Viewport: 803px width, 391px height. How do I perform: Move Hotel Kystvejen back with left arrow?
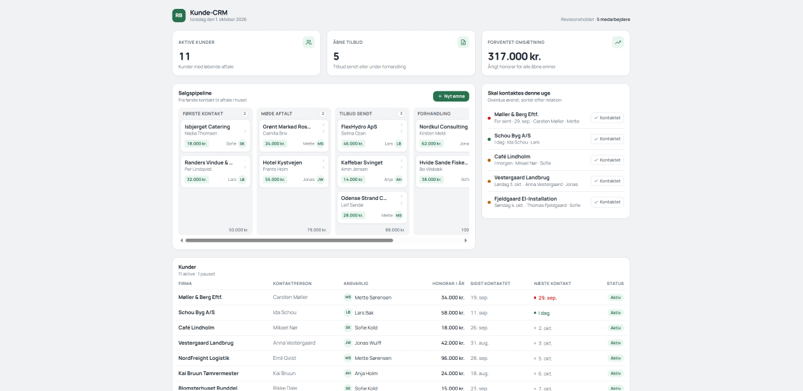tap(323, 160)
